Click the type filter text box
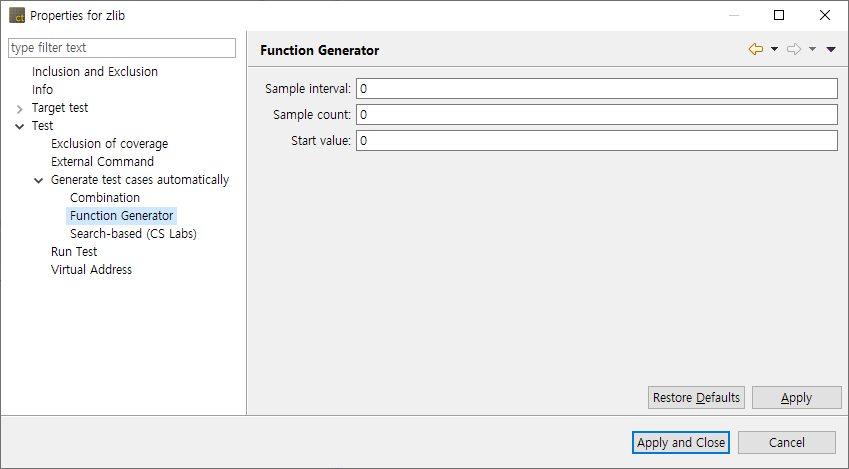This screenshot has height=469, width=849. coord(122,48)
